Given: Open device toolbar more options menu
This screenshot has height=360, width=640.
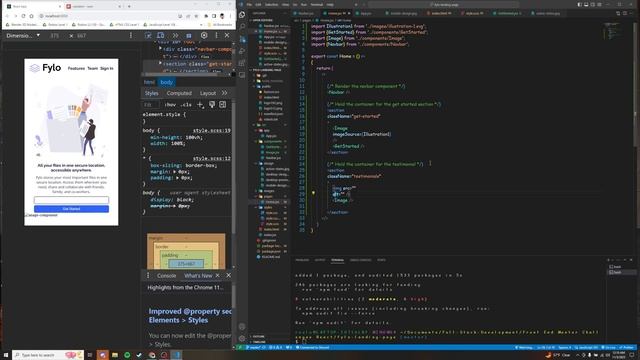Looking at the screenshot, I should (x=131, y=36).
